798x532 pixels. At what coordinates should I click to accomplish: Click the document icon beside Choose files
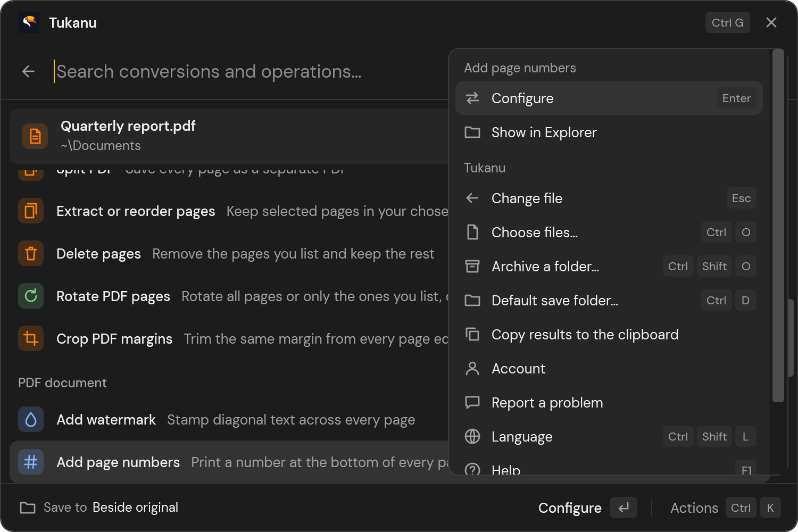[472, 232]
